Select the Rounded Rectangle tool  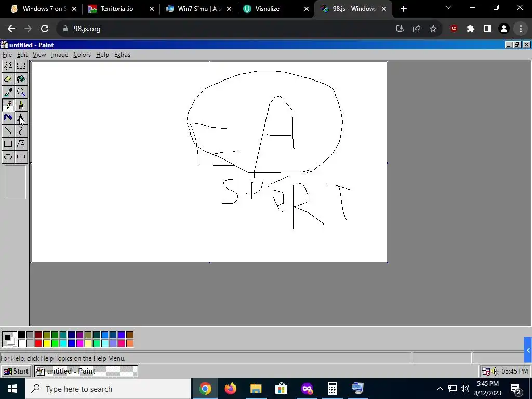point(21,157)
